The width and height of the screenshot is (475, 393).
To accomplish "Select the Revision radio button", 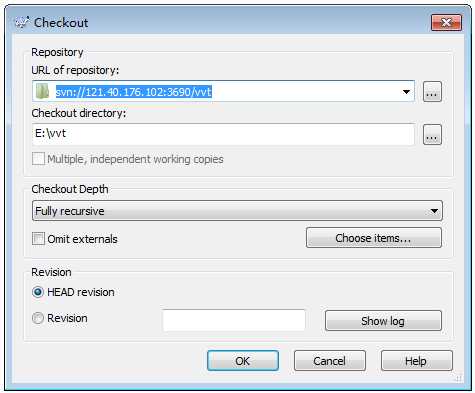I will coord(38,318).
